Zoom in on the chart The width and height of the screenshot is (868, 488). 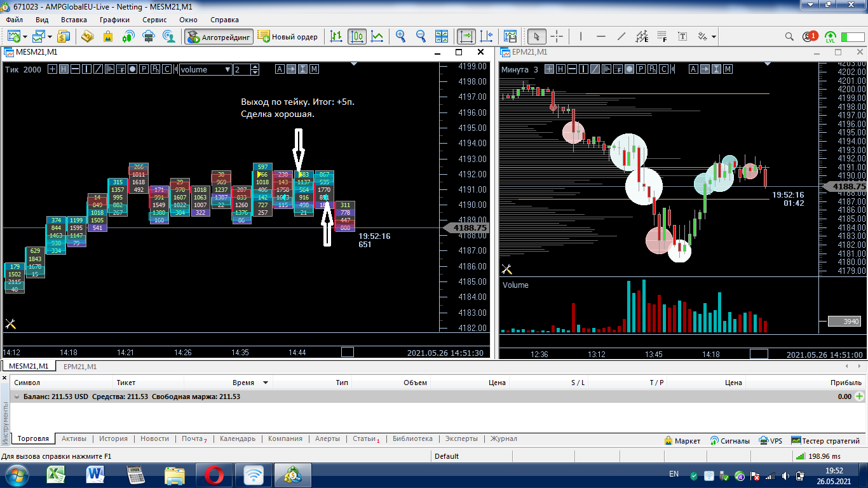pyautogui.click(x=401, y=36)
